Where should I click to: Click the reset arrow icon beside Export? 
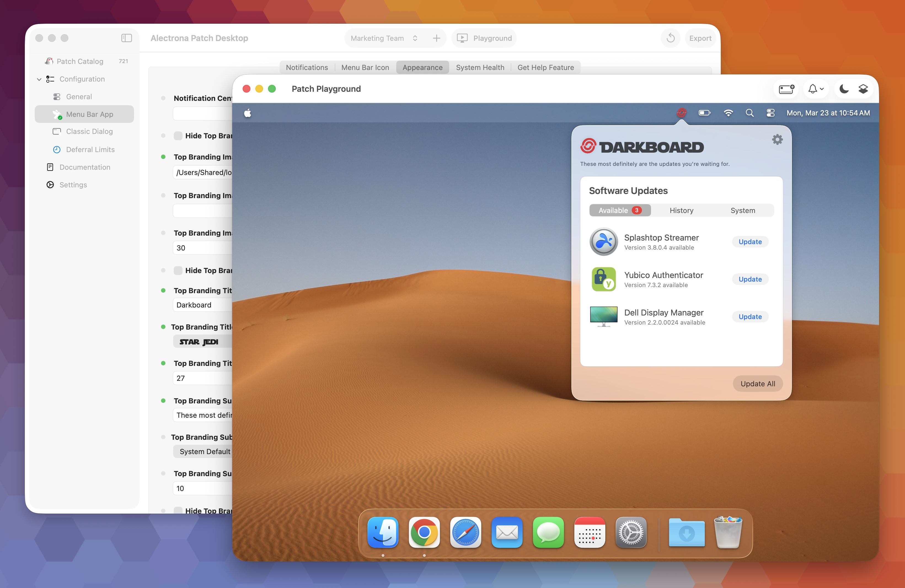click(670, 38)
